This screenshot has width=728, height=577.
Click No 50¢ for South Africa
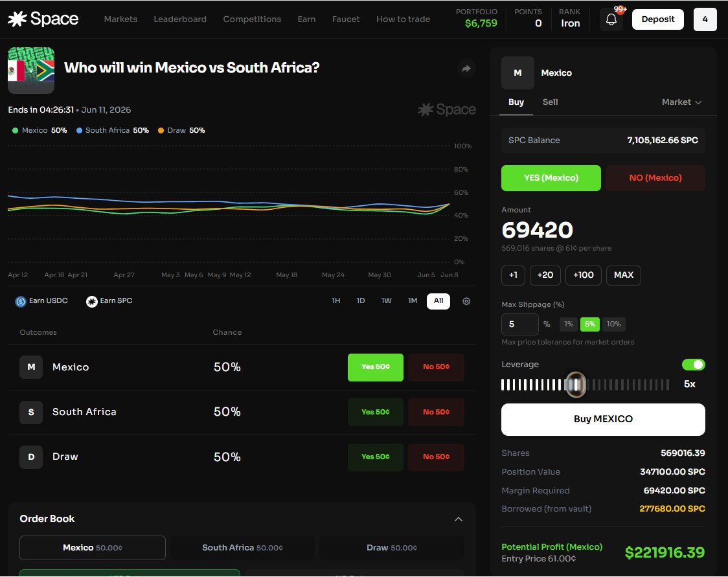[x=436, y=413]
